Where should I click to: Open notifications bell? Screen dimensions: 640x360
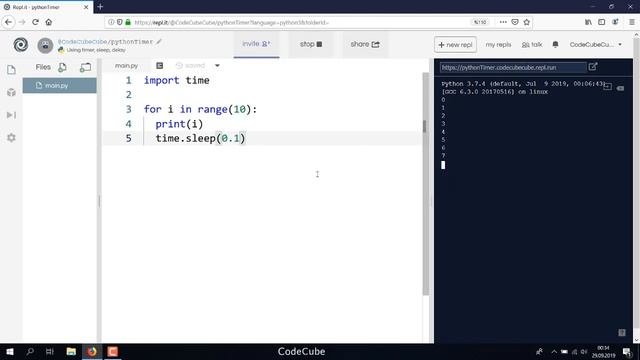(x=555, y=44)
